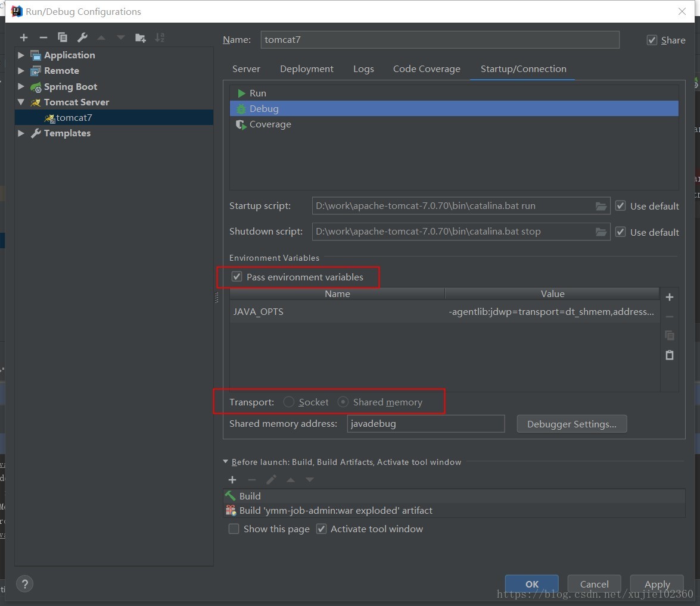Click Cancel button
The height and width of the screenshot is (606, 700).
(594, 584)
